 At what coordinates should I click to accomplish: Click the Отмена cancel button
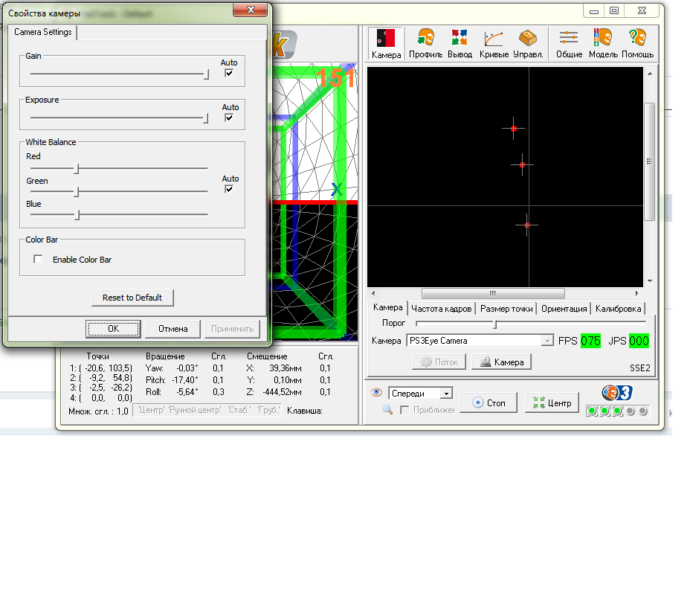click(x=173, y=329)
